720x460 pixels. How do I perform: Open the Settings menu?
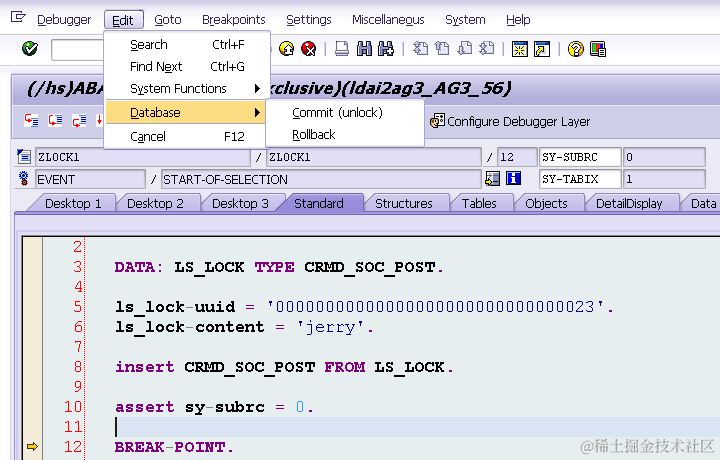tap(309, 20)
